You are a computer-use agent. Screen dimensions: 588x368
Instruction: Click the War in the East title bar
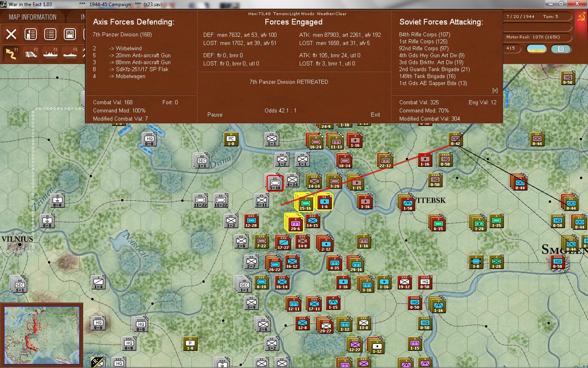pos(294,4)
